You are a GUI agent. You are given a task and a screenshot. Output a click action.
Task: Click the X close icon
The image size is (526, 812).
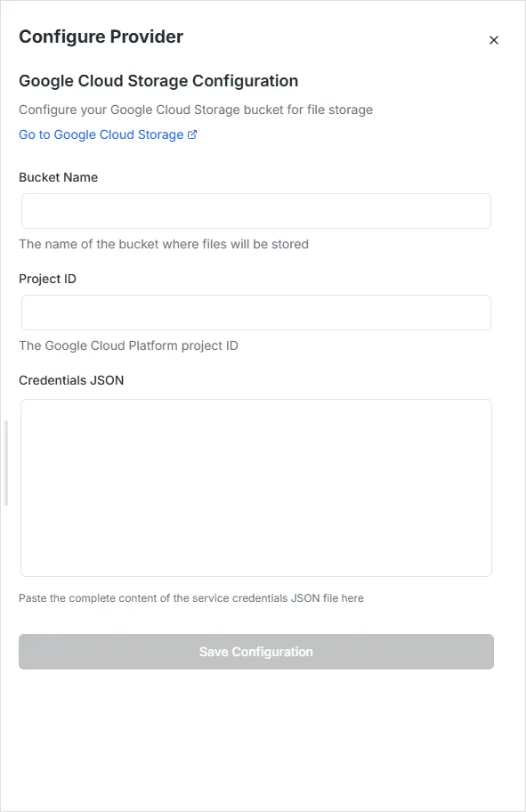pyautogui.click(x=494, y=40)
